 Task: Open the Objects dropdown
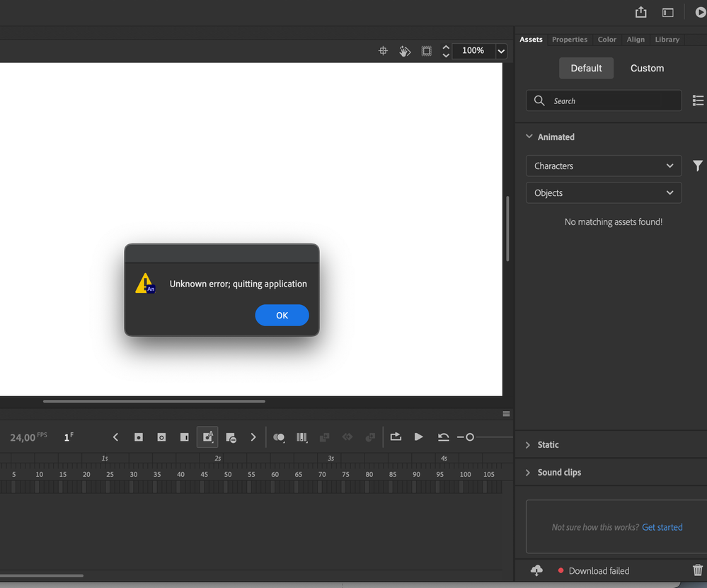pyautogui.click(x=604, y=192)
